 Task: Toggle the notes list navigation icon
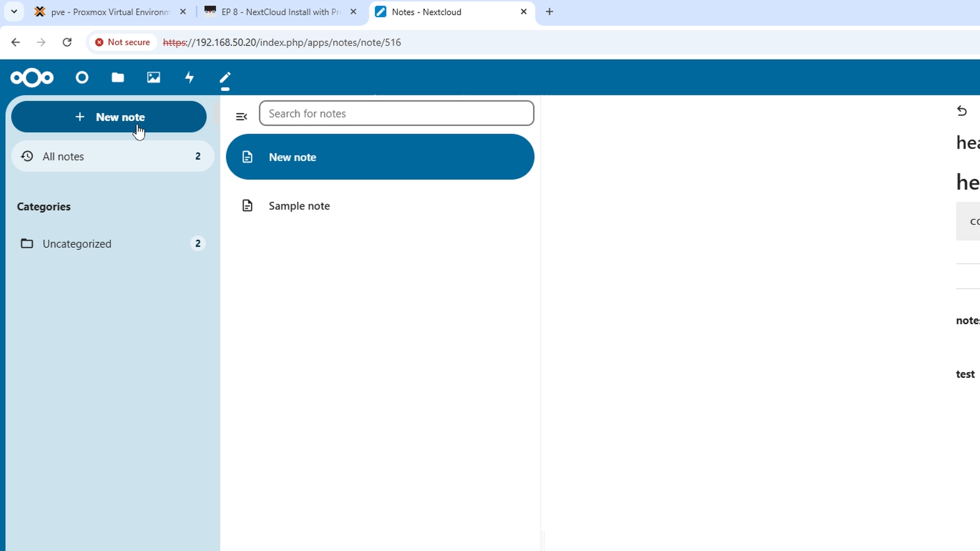click(242, 116)
